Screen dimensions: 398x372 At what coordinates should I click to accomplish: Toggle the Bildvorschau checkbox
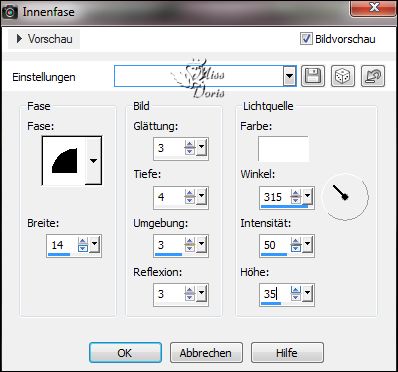pos(306,39)
